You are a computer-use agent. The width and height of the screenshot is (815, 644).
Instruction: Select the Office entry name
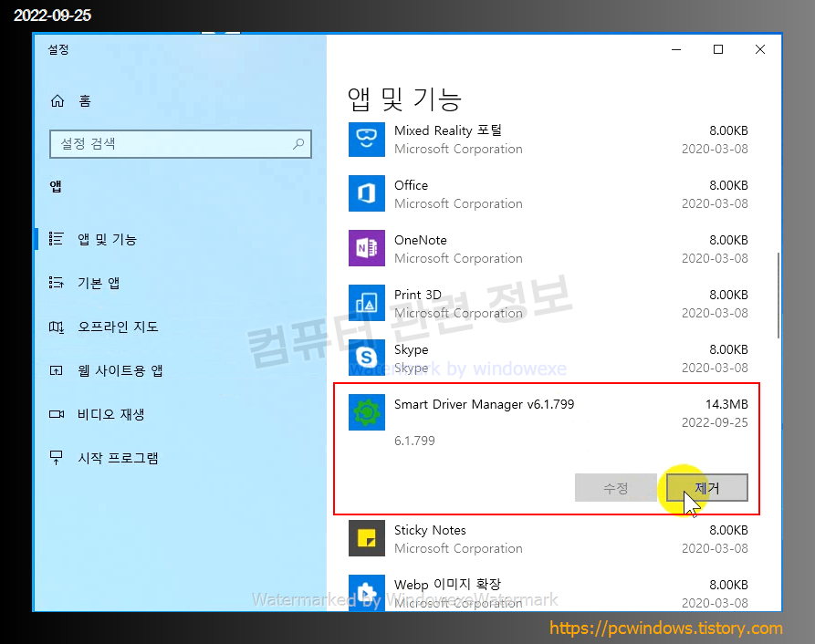coord(411,185)
